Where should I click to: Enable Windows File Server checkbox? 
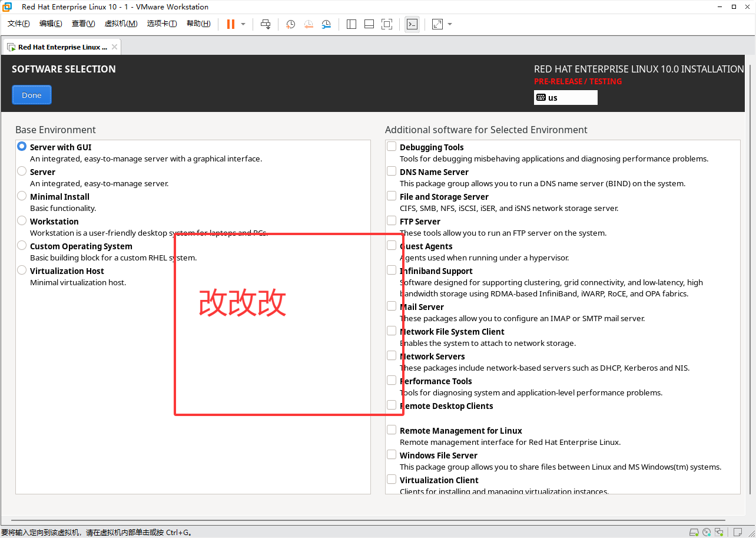pos(392,454)
